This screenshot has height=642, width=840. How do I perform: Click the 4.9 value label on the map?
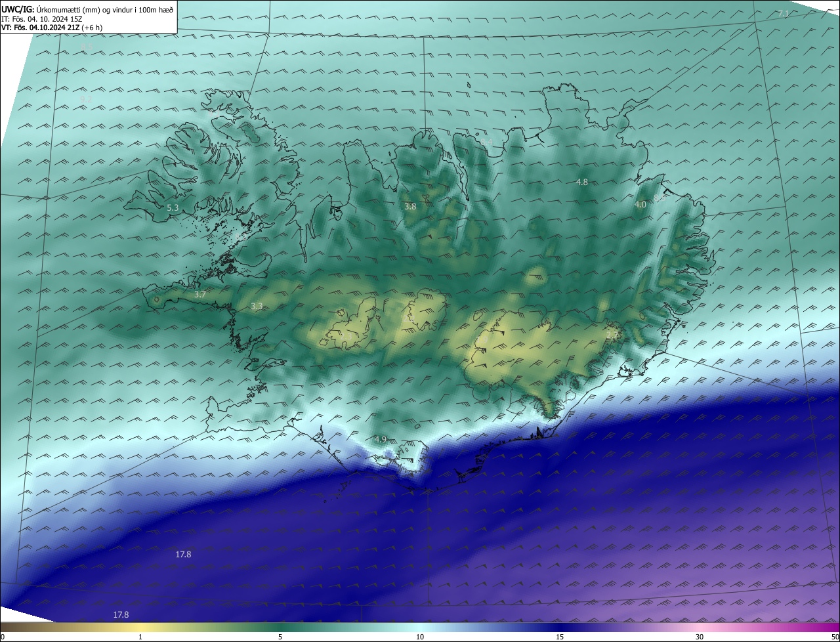tap(381, 439)
